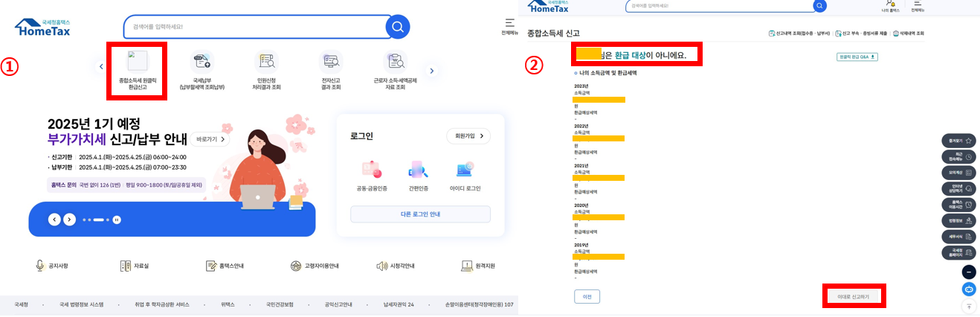Viewport: 980px width, 317px height.
Task: Open 세무서식 in floating sidebar
Action: point(958,237)
